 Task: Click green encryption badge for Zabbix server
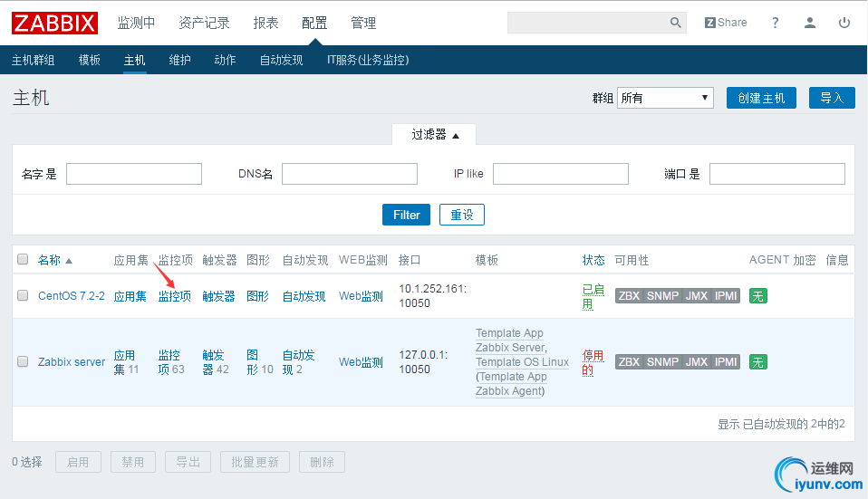(x=757, y=362)
